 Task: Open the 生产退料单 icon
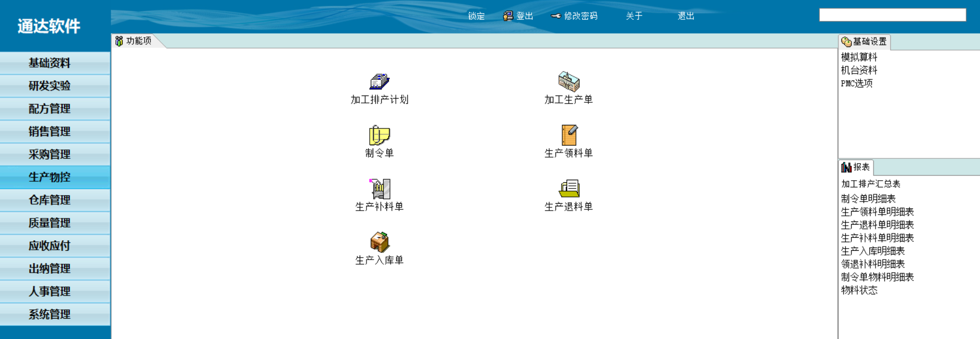click(x=569, y=189)
